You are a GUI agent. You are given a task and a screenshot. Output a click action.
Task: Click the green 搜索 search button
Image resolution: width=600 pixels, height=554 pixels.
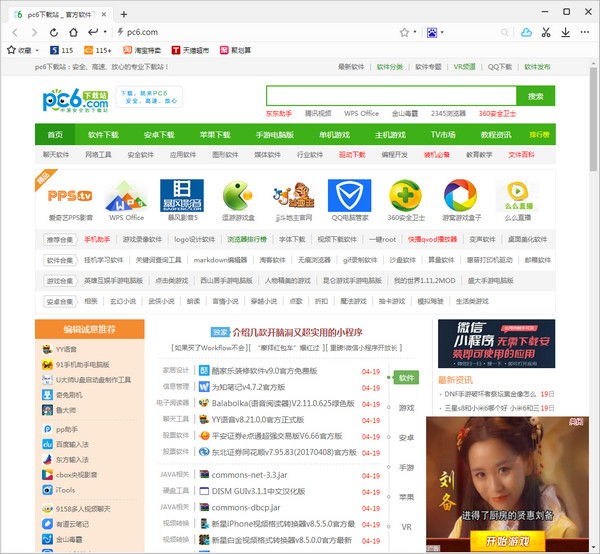click(536, 96)
